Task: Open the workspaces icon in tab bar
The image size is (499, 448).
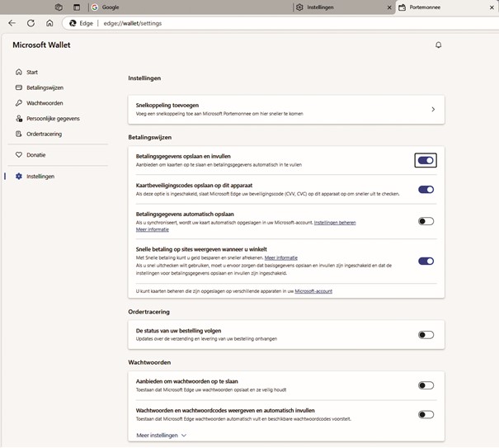Action: tap(59, 7)
